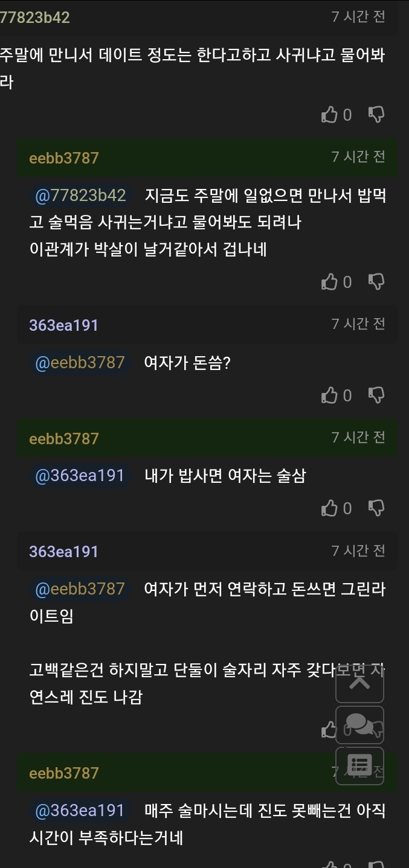409x868 pixels.
Task: Open author 363ea191 above the '여자가 돈씀?' reply
Action: (63, 325)
